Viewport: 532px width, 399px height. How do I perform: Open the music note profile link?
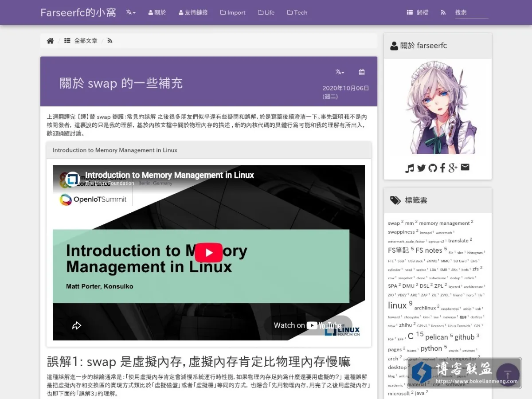tap(410, 168)
